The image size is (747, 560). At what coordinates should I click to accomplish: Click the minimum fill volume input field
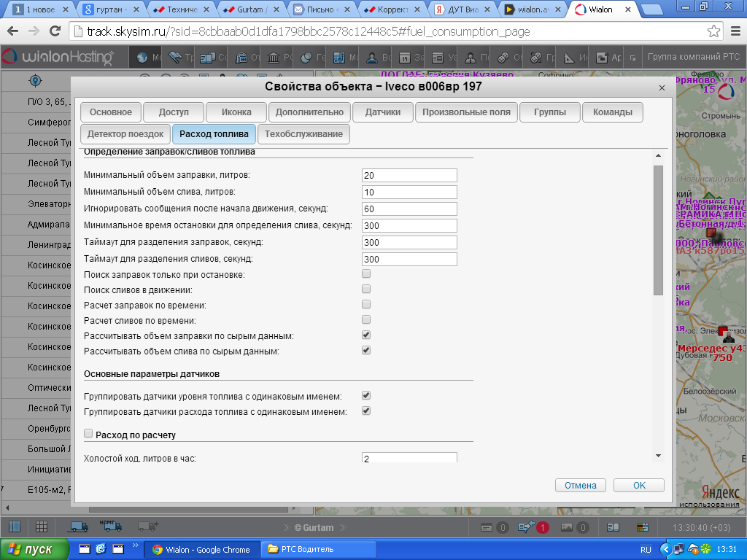(409, 176)
